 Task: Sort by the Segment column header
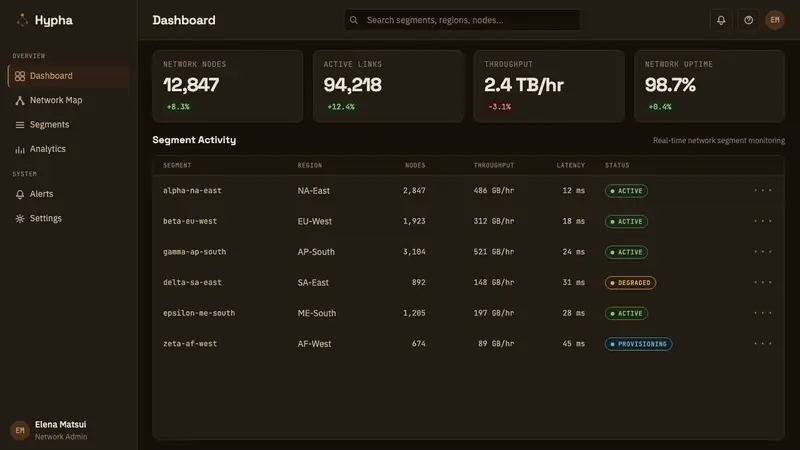(177, 165)
